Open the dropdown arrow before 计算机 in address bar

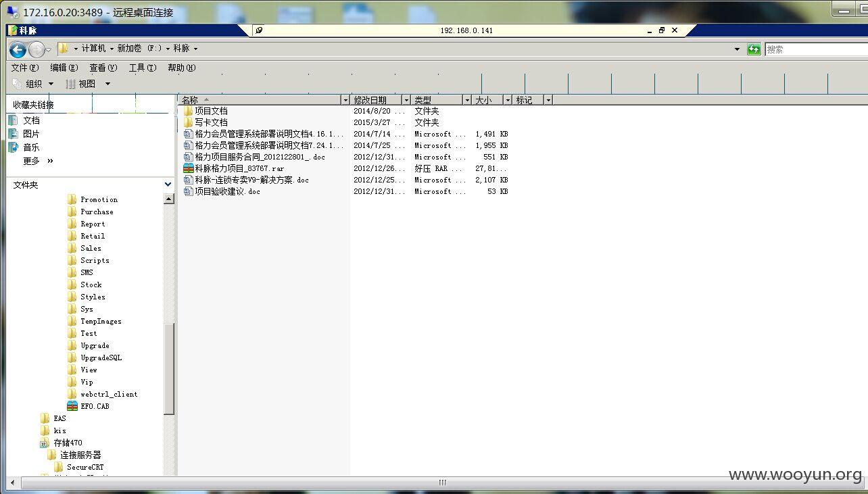pos(76,49)
